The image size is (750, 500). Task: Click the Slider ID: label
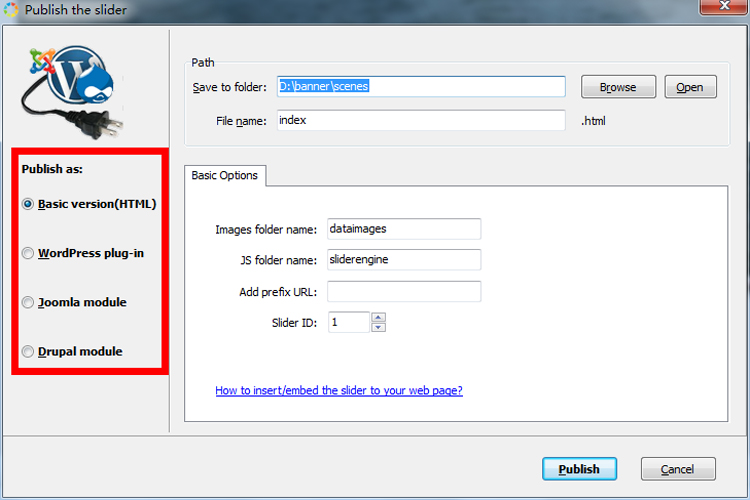pos(294,323)
